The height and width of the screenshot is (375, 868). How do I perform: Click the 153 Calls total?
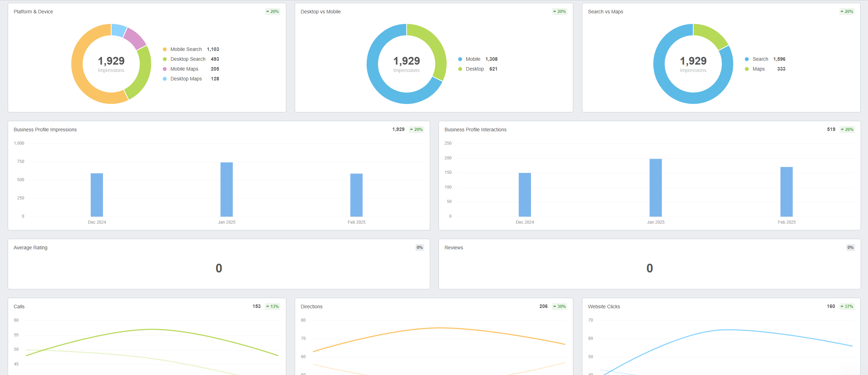tap(256, 307)
